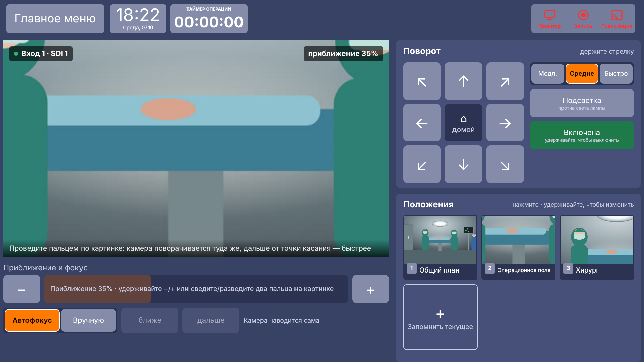Return camera to home position (домой)
This screenshot has width=644, height=362.
pyautogui.click(x=463, y=123)
